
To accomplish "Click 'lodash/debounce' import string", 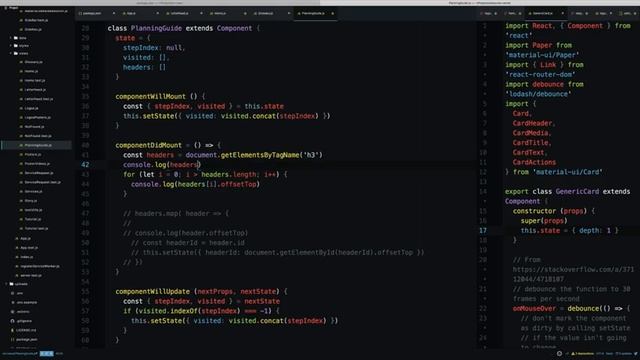I will click(538, 94).
